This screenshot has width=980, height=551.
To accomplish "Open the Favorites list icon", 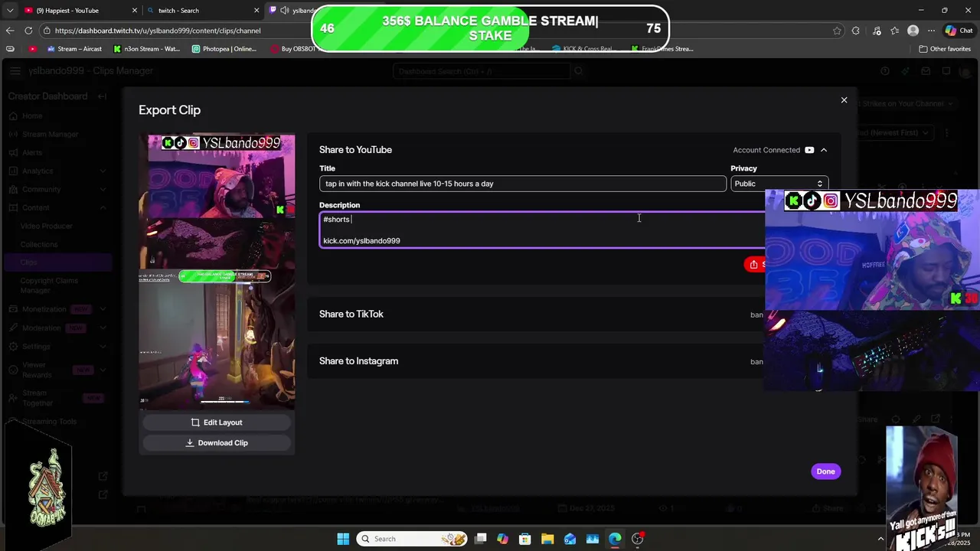I will pyautogui.click(x=894, y=31).
